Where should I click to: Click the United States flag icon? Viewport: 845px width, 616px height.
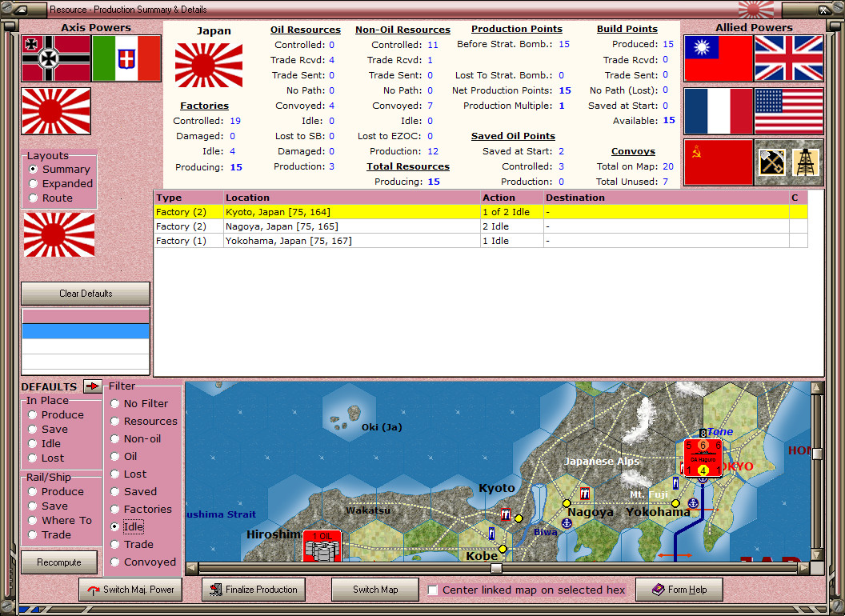coord(789,110)
